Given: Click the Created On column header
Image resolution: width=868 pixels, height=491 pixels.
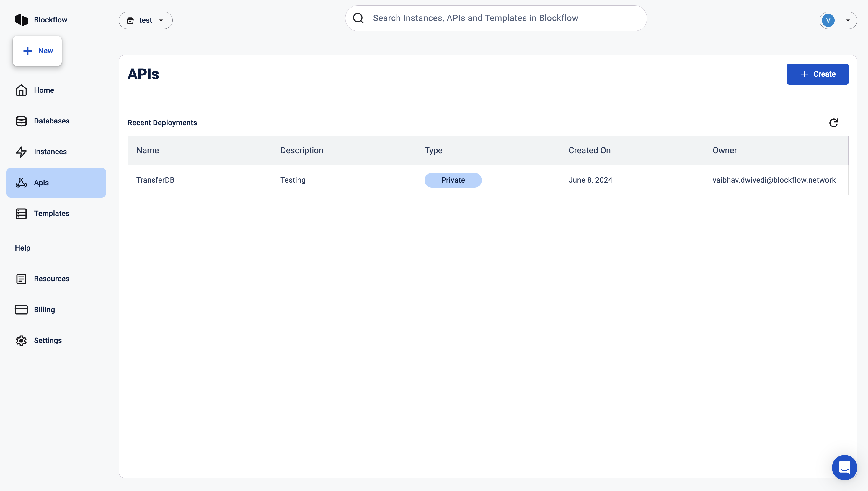Looking at the screenshot, I should click(589, 150).
